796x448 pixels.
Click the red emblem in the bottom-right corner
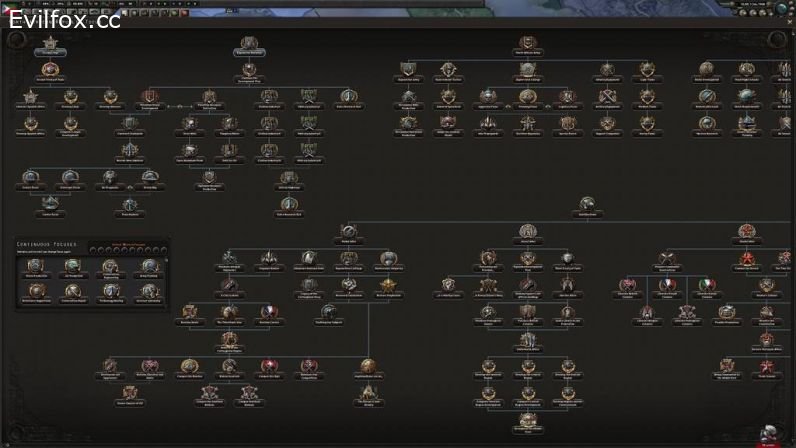coord(769,435)
